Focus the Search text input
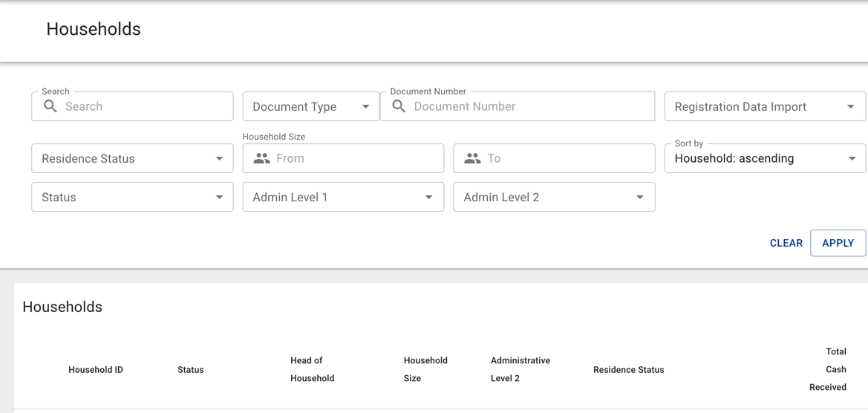 pyautogui.click(x=145, y=107)
